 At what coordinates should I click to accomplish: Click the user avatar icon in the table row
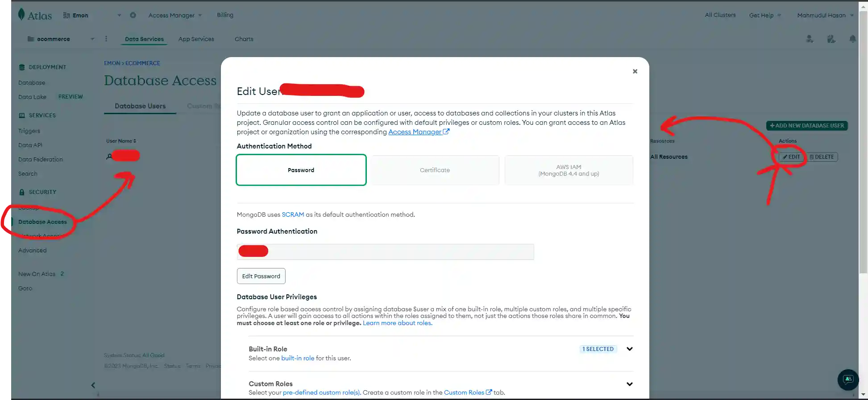(109, 157)
